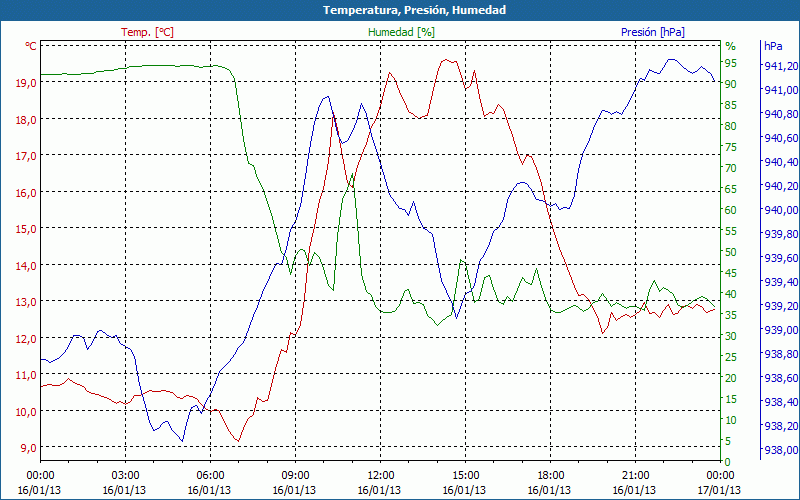Click time label '06:00' on the time axis

pos(210,476)
